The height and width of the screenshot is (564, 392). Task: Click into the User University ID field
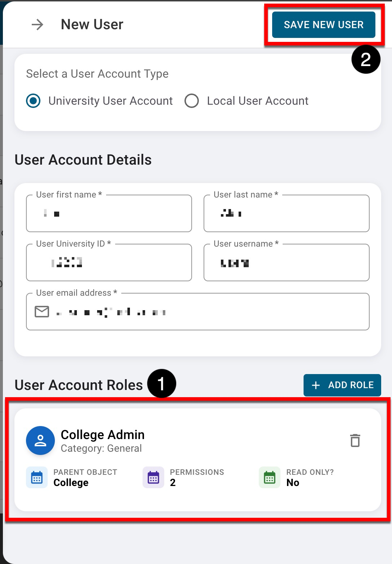coord(109,263)
